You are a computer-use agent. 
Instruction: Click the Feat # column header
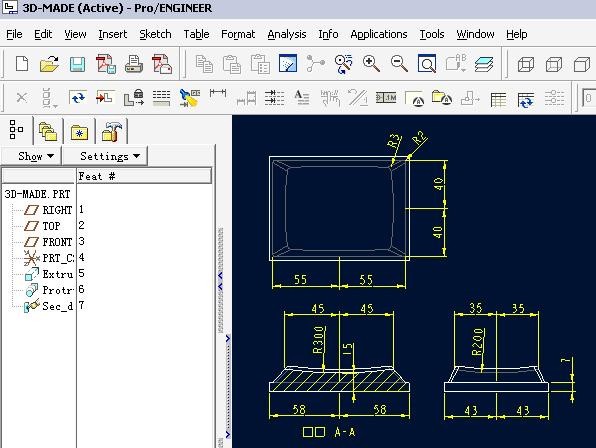144,176
